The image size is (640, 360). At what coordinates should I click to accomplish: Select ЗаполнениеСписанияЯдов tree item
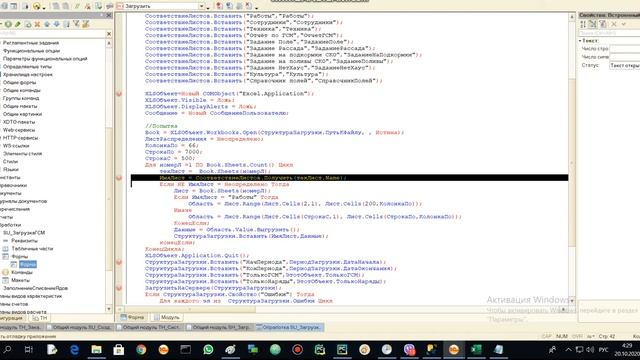[x=35, y=288]
